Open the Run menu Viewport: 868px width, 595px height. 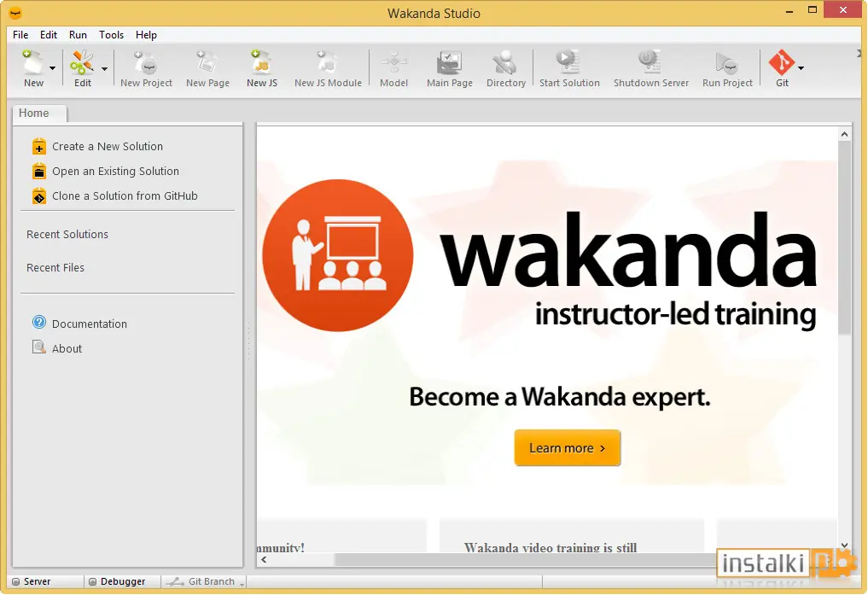point(78,35)
